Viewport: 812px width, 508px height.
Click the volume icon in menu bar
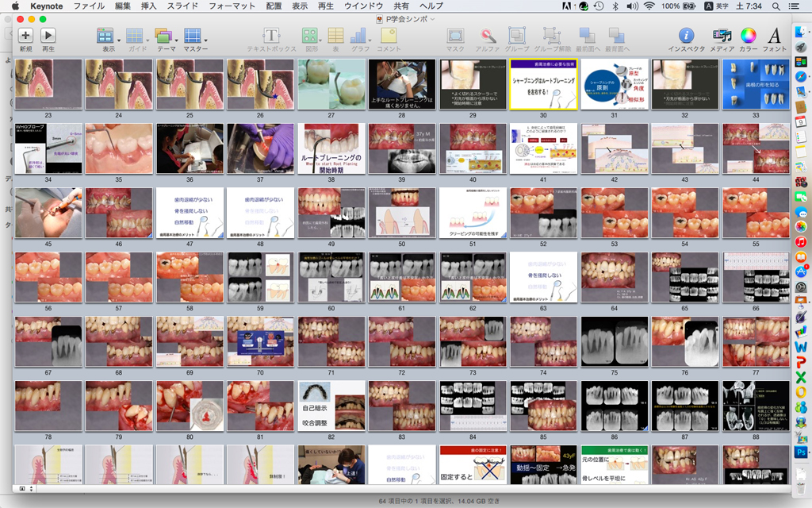pyautogui.click(x=632, y=6)
